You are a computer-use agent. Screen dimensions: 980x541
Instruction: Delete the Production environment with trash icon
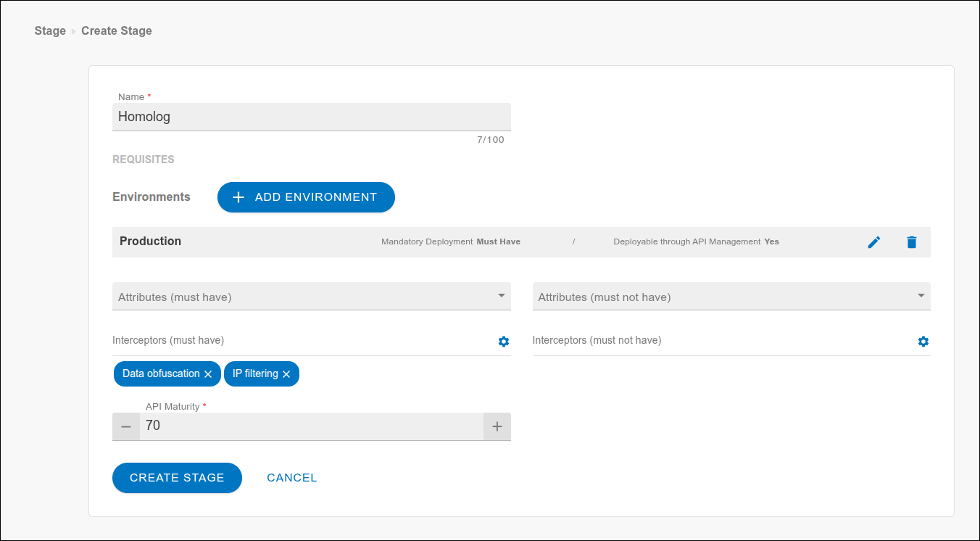point(912,242)
